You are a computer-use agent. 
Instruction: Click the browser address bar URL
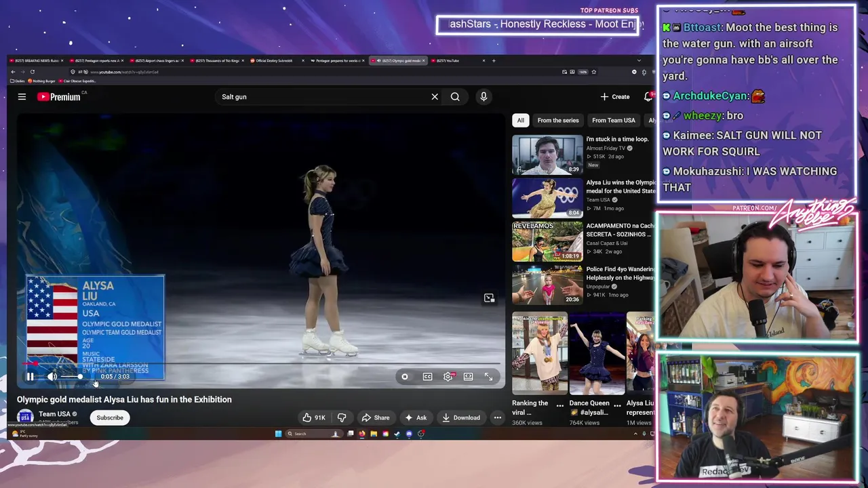[x=124, y=72]
